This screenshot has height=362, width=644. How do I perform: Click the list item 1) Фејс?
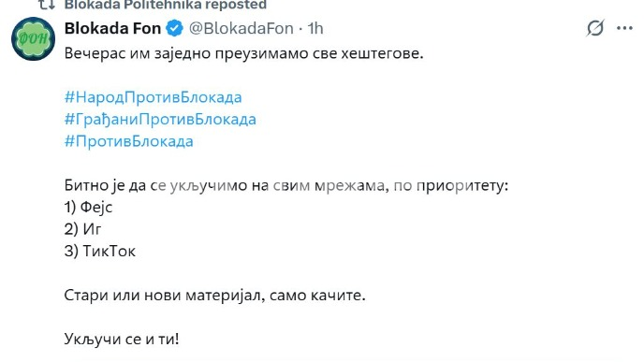[88, 208]
